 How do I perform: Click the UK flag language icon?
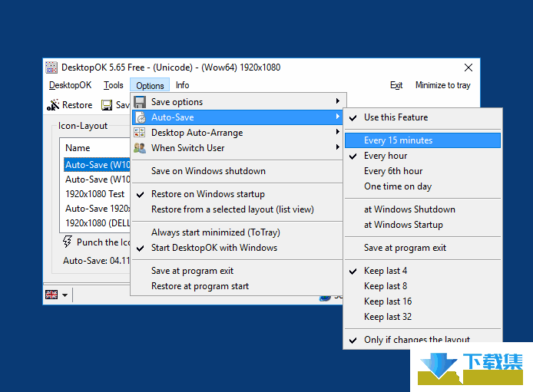point(51,295)
